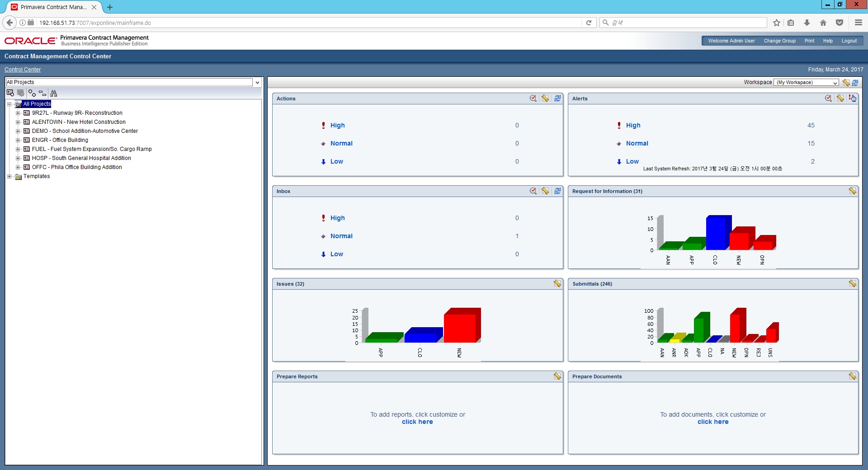Click the browser home icon

(x=823, y=23)
